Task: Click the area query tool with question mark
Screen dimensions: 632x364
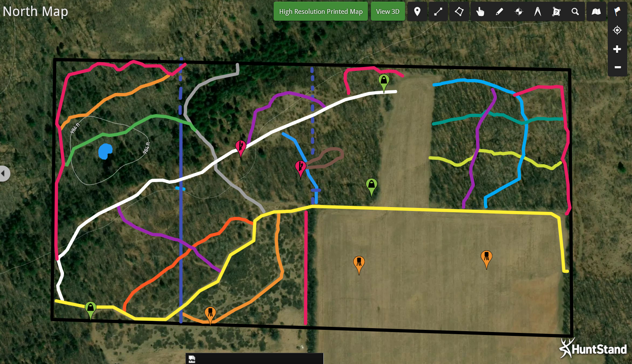Action: click(x=556, y=12)
